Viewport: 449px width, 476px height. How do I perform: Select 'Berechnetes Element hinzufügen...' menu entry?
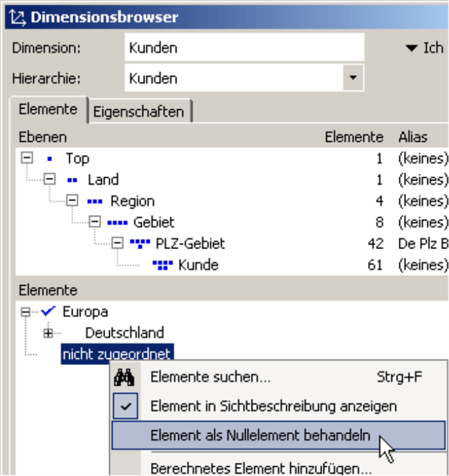[x=261, y=468]
